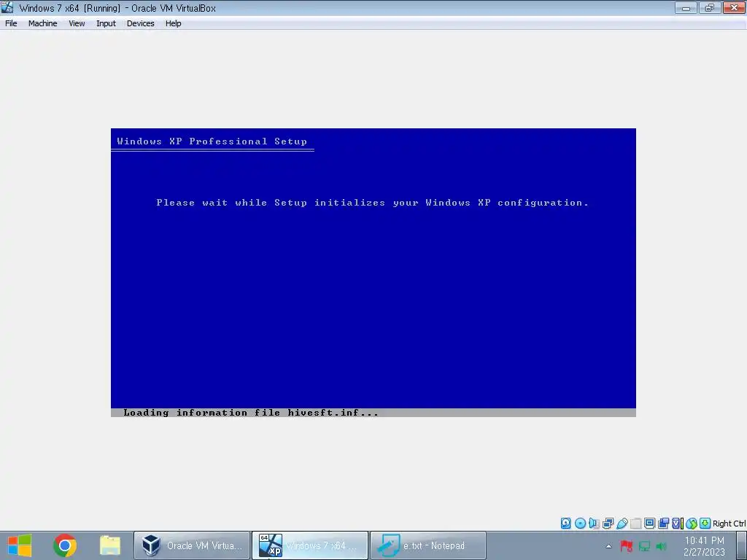Click the red Action Center flag icon
747x560 pixels.
tap(627, 545)
